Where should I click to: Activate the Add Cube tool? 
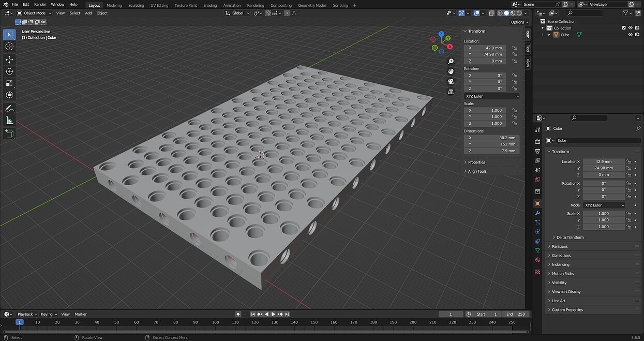click(x=9, y=134)
